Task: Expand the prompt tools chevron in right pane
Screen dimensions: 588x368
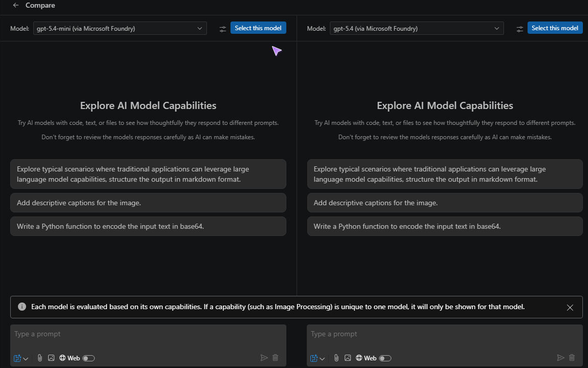Action: pos(322,359)
